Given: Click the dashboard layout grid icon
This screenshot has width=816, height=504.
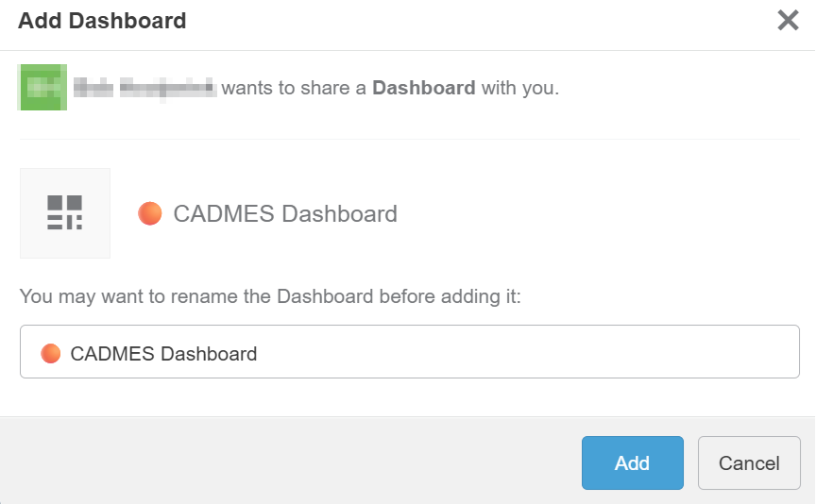Looking at the screenshot, I should coord(65,213).
